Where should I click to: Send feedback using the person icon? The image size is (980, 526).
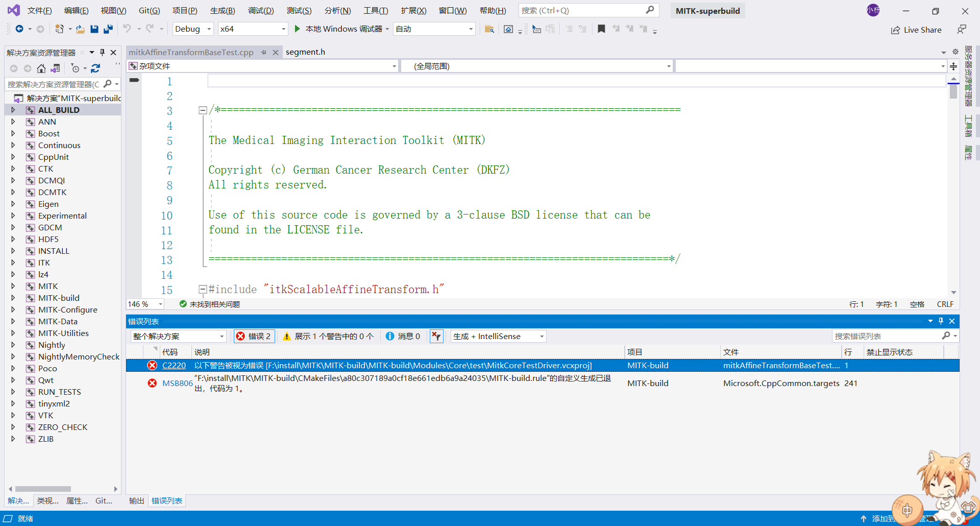click(962, 30)
